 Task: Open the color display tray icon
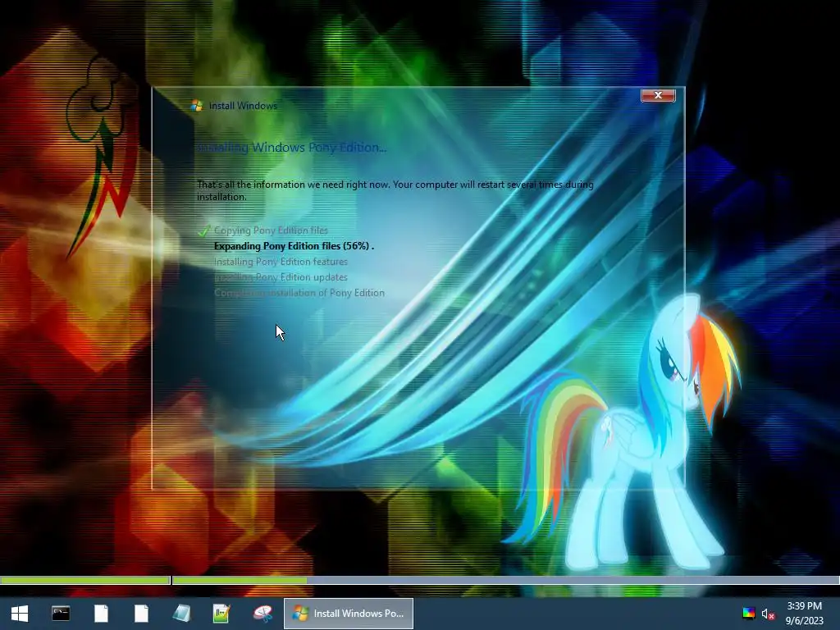748,614
